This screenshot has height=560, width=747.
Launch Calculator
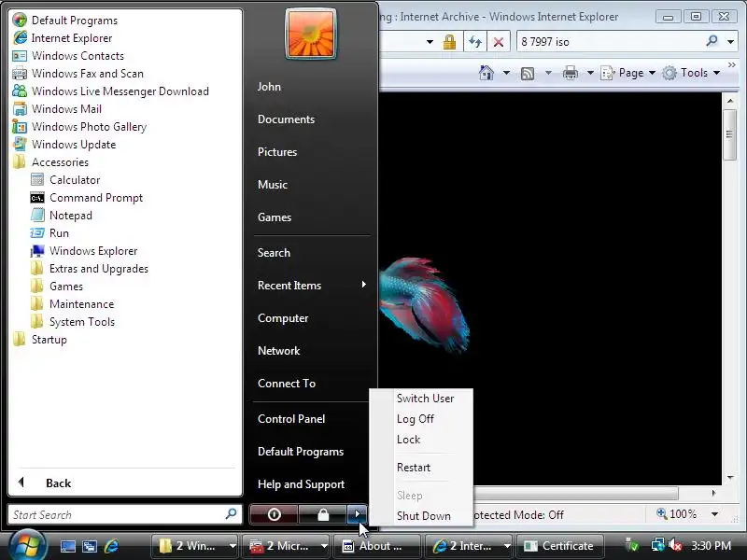pyautogui.click(x=65, y=179)
